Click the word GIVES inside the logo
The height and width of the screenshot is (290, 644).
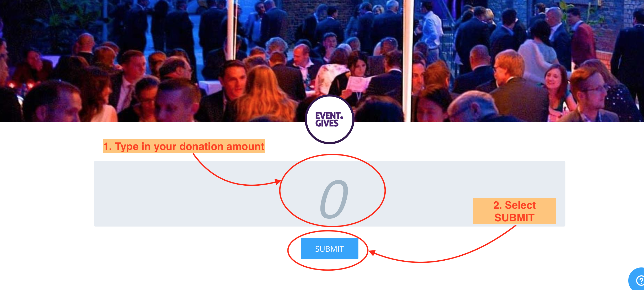click(x=327, y=123)
